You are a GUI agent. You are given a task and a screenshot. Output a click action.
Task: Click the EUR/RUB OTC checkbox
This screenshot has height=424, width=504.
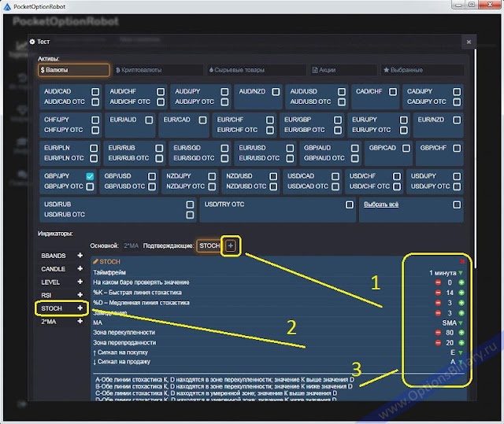coord(159,158)
